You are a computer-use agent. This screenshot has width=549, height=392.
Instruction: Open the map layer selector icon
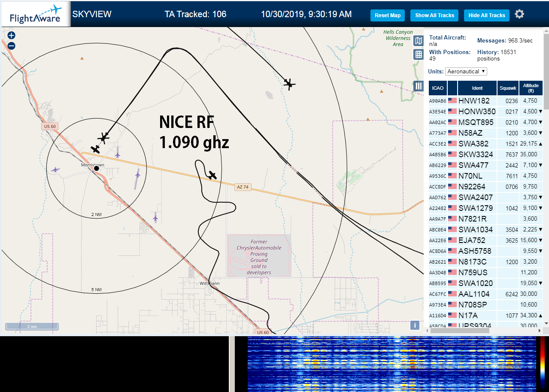(419, 41)
